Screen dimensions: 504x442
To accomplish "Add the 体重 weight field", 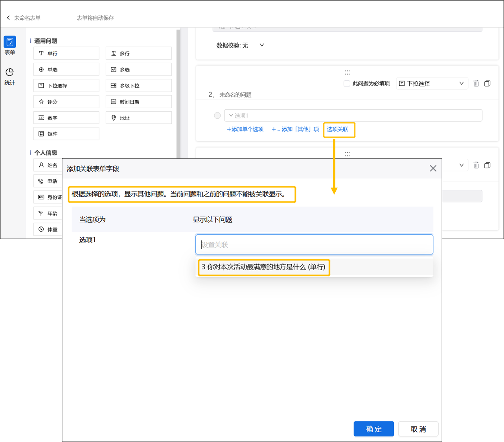I will (x=48, y=229).
